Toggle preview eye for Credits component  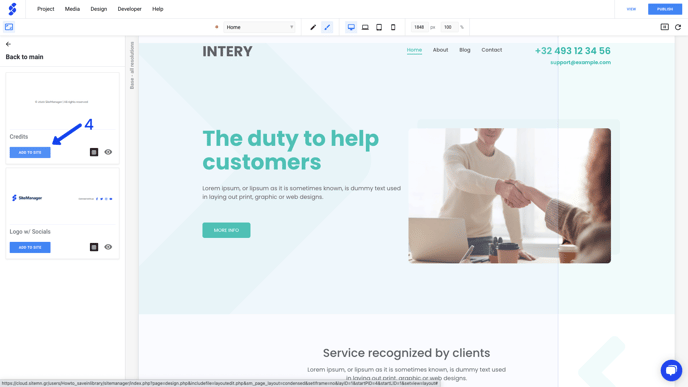click(x=108, y=152)
